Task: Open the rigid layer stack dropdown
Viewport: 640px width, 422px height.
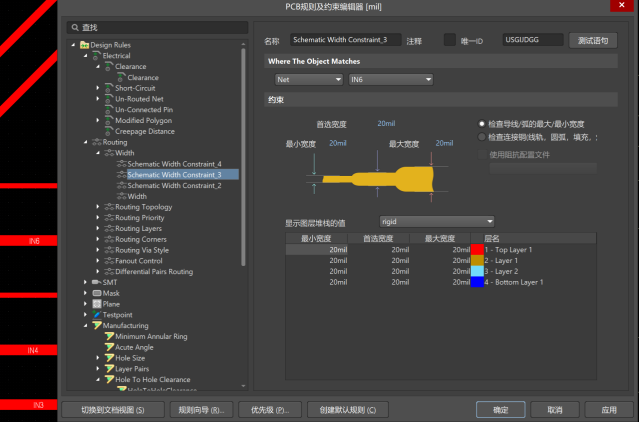Action: point(437,221)
